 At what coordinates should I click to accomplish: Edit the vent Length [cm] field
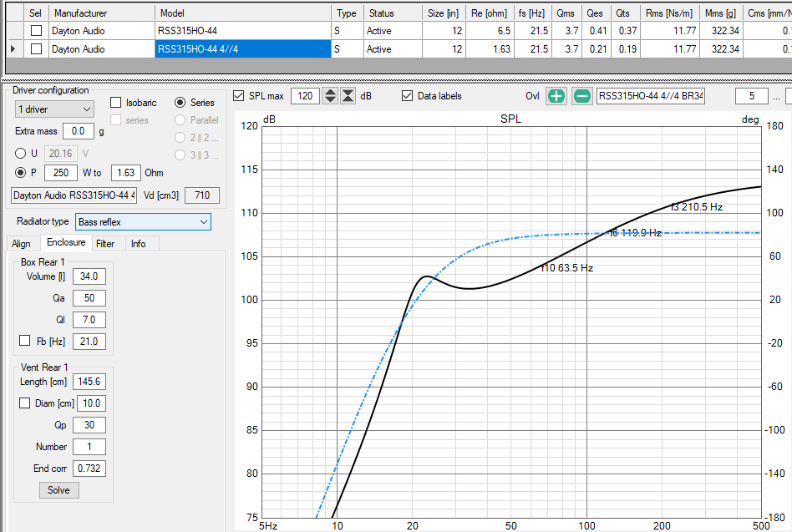89,382
